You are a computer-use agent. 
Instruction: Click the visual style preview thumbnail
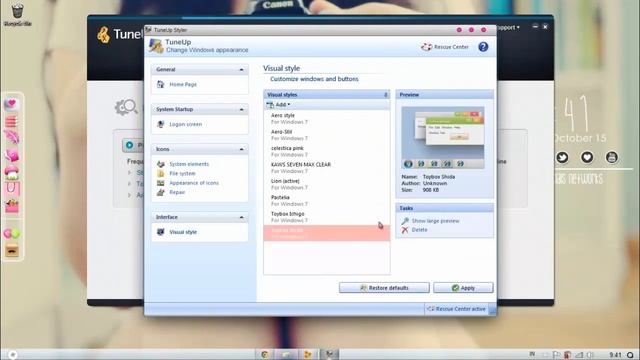[443, 138]
